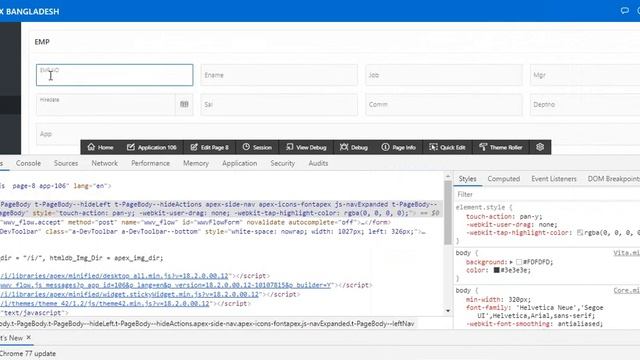Viewport: 640px width, 360px height.
Task: Click the Comm input field
Action: coord(444,104)
